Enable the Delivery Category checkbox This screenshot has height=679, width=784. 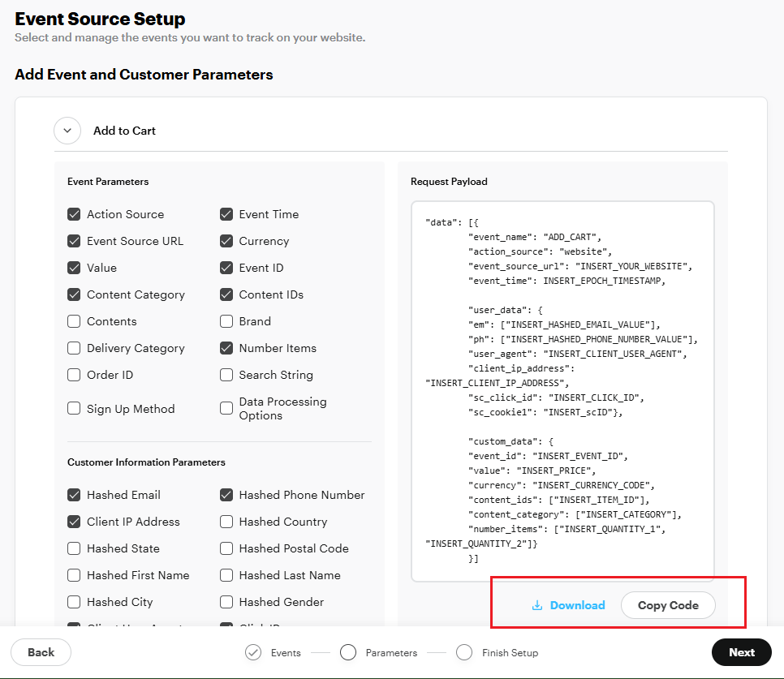(74, 348)
